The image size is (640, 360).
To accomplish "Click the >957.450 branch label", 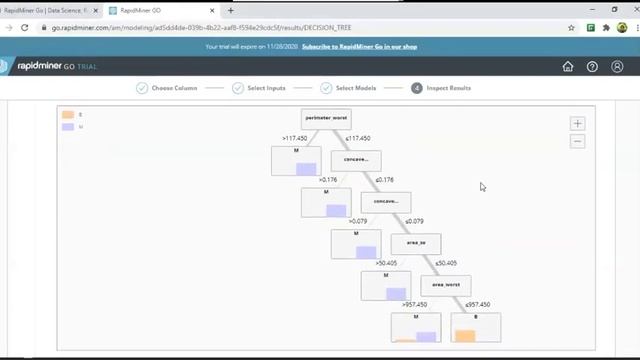I will [414, 305].
